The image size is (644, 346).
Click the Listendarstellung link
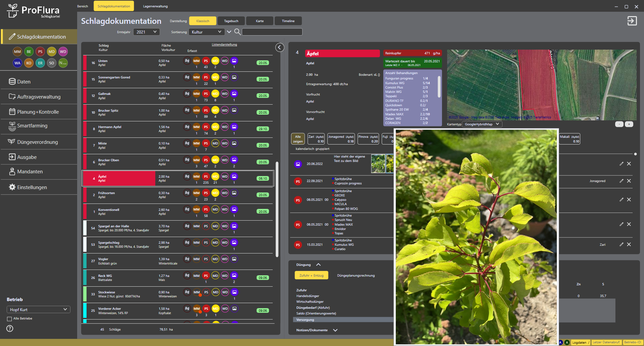coord(224,45)
